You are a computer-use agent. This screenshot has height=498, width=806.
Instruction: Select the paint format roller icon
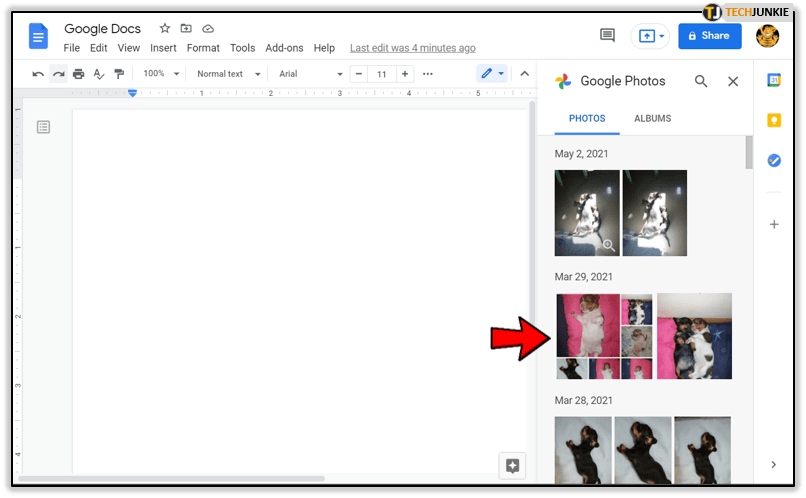[119, 74]
